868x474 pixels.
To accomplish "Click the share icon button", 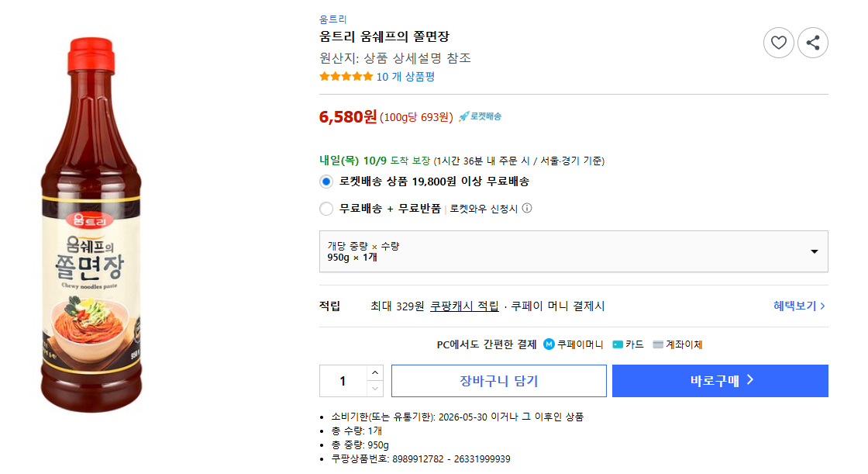I will [812, 43].
